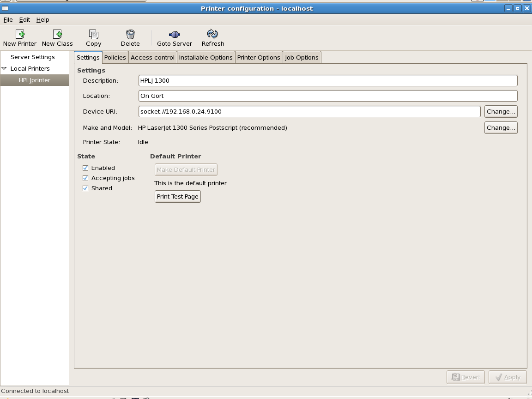Viewport: 532px width, 399px height.
Task: Collapse the Local Printers tree
Action: tap(5, 69)
